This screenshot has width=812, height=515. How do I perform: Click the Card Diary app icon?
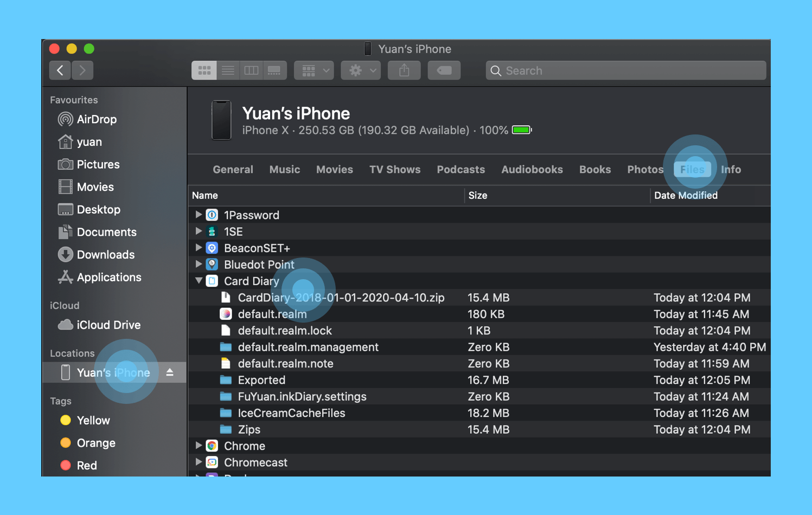point(212,281)
